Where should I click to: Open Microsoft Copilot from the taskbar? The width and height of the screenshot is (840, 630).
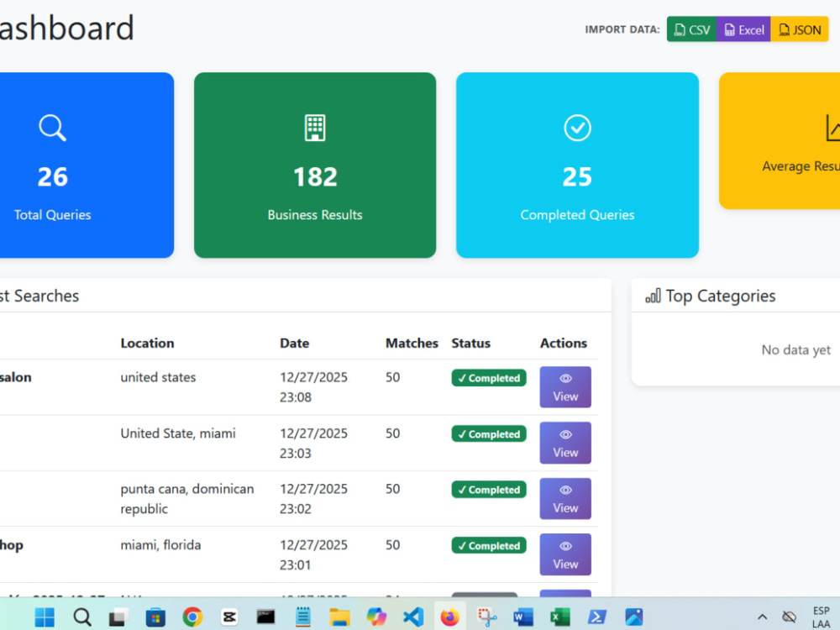[376, 617]
